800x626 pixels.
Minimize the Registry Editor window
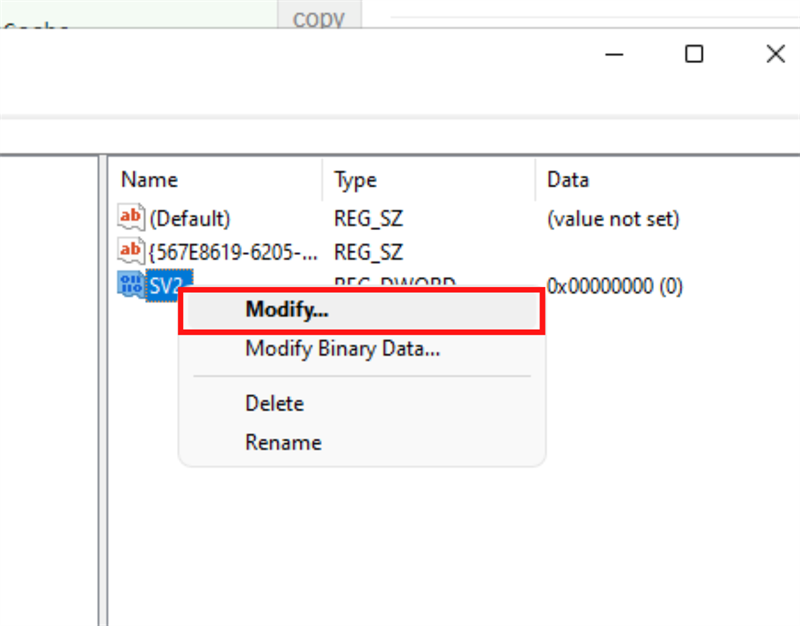(x=614, y=54)
